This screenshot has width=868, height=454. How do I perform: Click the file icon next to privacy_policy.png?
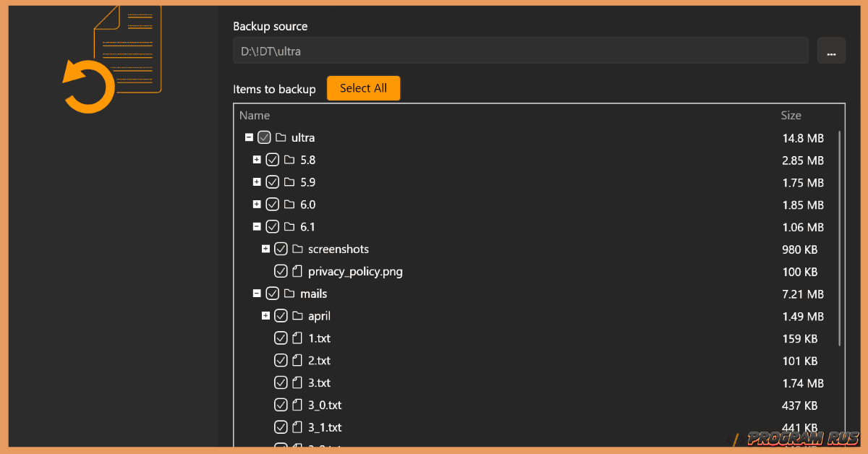tap(297, 271)
